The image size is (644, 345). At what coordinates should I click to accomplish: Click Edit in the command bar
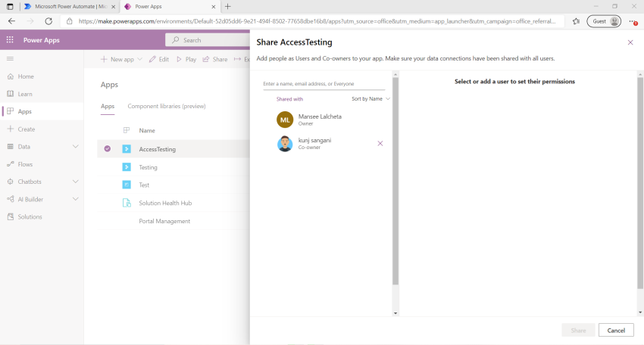159,59
